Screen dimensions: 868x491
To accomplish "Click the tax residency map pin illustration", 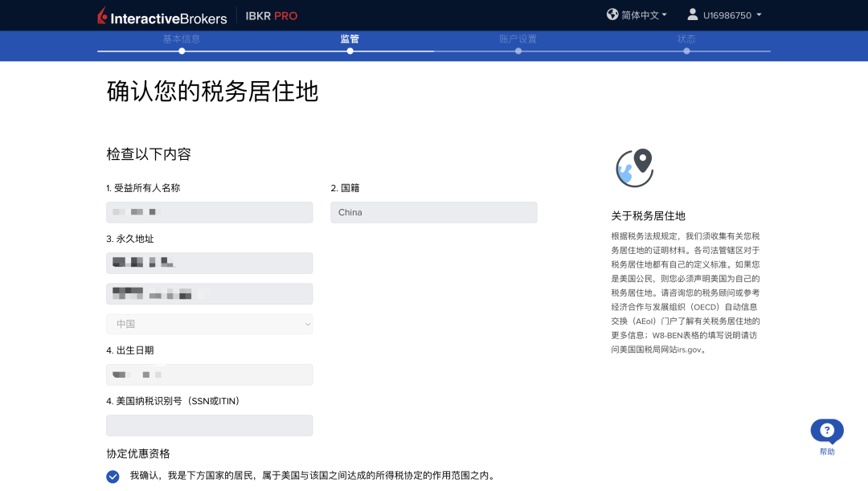I will [x=635, y=168].
